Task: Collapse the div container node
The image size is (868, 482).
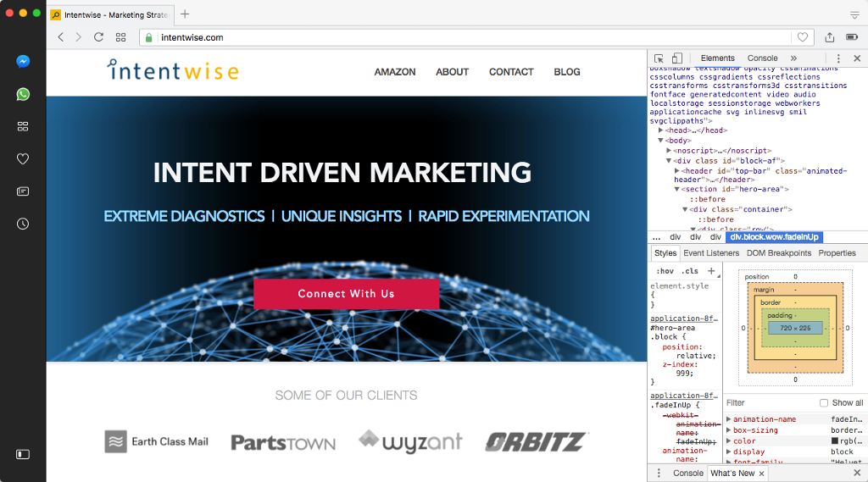Action: (685, 210)
